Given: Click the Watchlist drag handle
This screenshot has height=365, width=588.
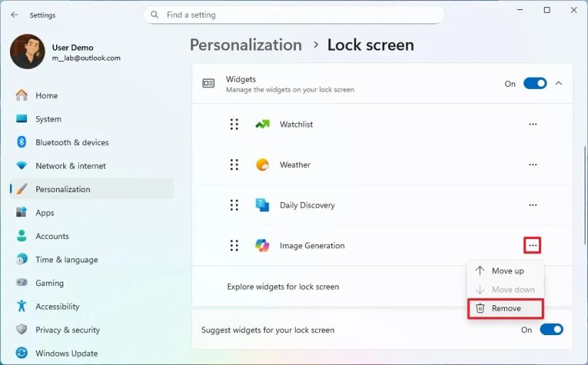Looking at the screenshot, I should coord(234,125).
